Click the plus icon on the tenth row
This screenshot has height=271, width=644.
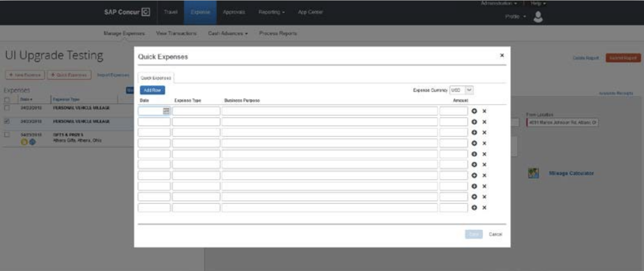pos(474,207)
